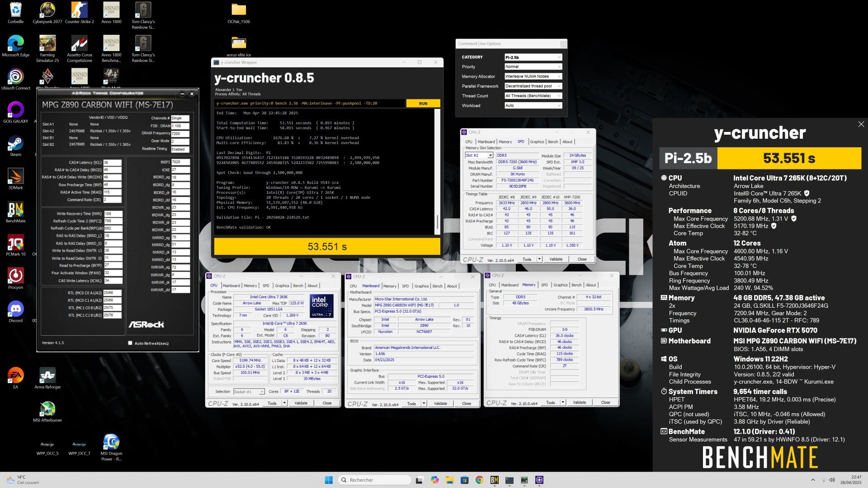Expand the Tools arrow in the CPU-Z SPD window
Image resolution: width=868 pixels, height=488 pixels.
tap(539, 259)
